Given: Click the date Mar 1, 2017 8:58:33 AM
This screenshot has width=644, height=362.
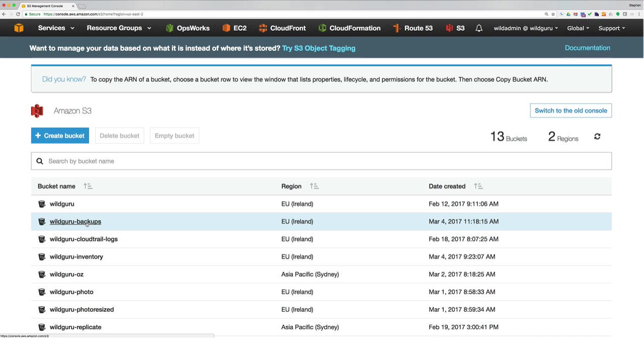Looking at the screenshot, I should click(462, 292).
